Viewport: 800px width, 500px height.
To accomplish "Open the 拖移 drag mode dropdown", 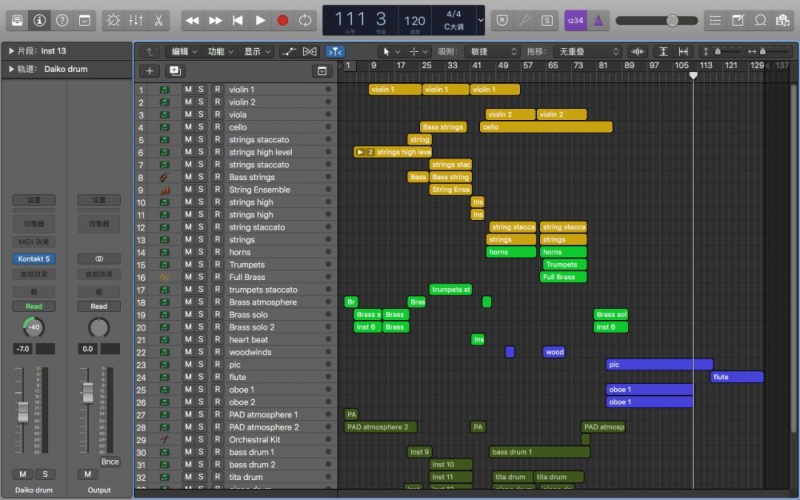I will pyautogui.click(x=588, y=52).
